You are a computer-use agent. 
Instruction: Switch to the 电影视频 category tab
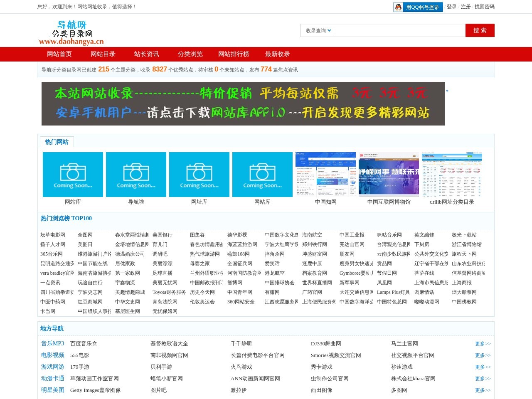tap(52, 355)
